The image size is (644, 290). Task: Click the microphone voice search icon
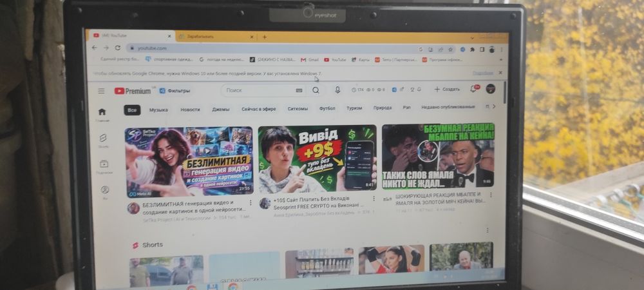[337, 90]
